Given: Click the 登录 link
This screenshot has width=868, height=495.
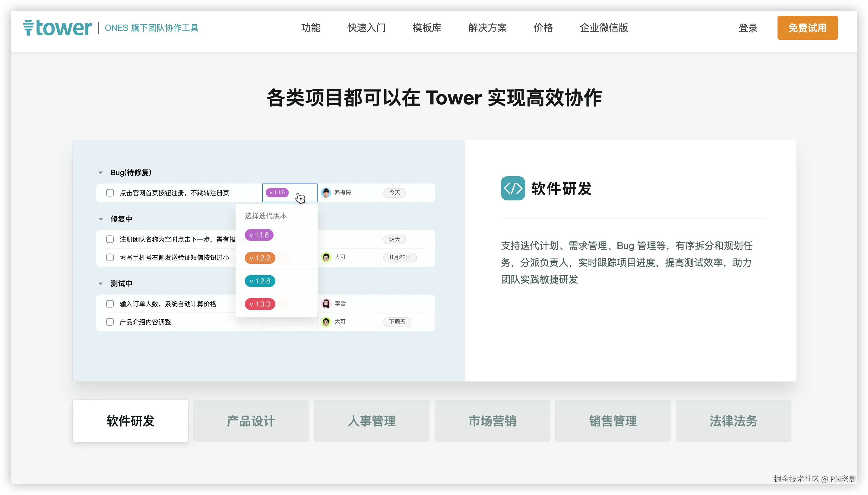Looking at the screenshot, I should click(748, 28).
